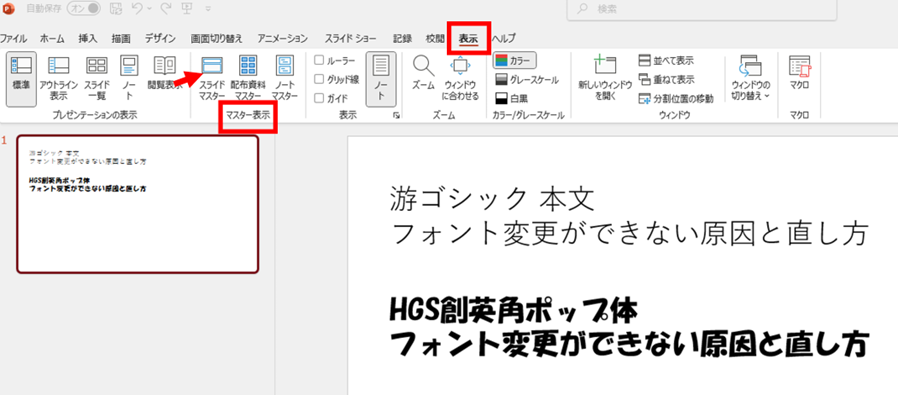This screenshot has height=395, width=898.
Task: Toggle the AutoSave (自動保存) switch
Action: point(84,8)
